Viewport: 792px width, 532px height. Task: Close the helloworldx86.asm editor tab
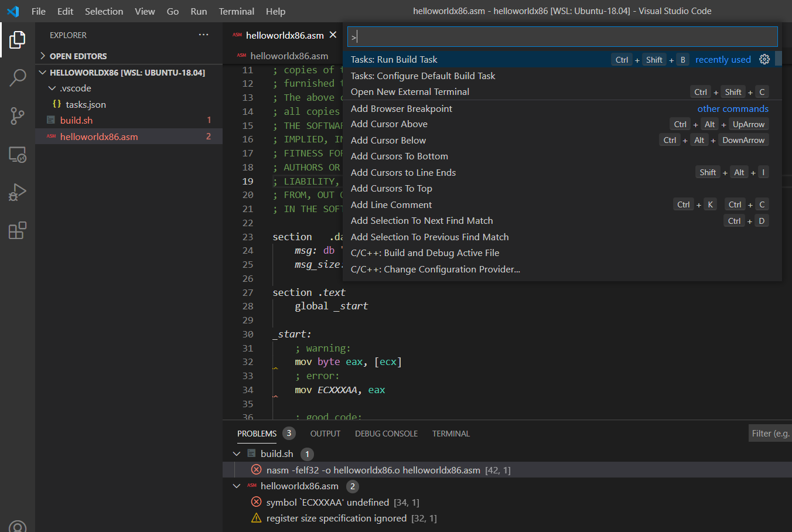(333, 35)
